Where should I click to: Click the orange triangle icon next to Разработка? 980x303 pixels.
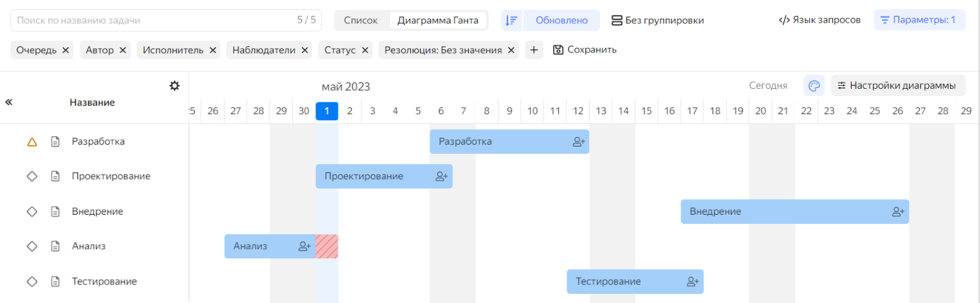tap(32, 141)
